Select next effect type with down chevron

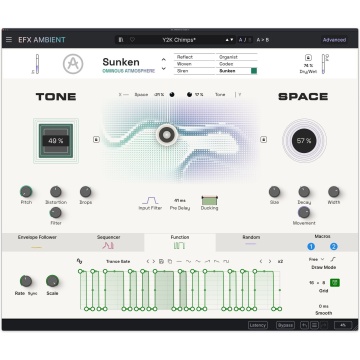[164, 68]
